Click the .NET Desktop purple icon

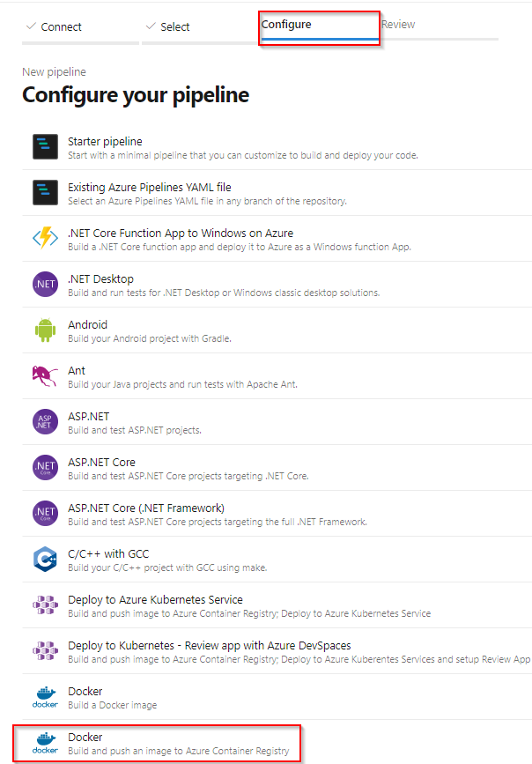point(45,284)
